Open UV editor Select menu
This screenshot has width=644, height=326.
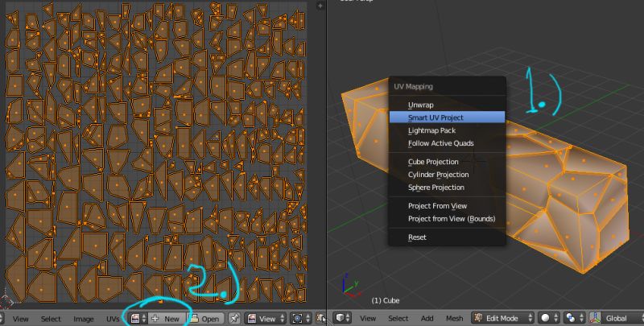point(51,319)
